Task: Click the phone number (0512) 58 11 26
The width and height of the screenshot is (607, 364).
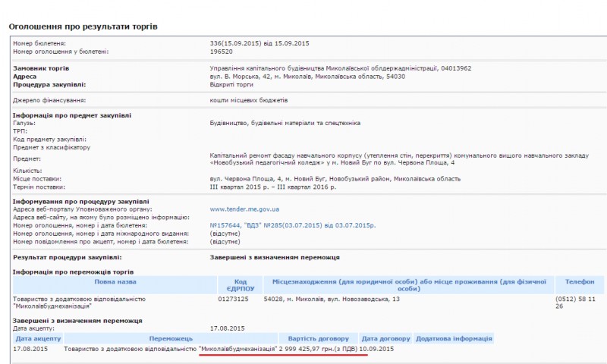Action: [x=579, y=303]
